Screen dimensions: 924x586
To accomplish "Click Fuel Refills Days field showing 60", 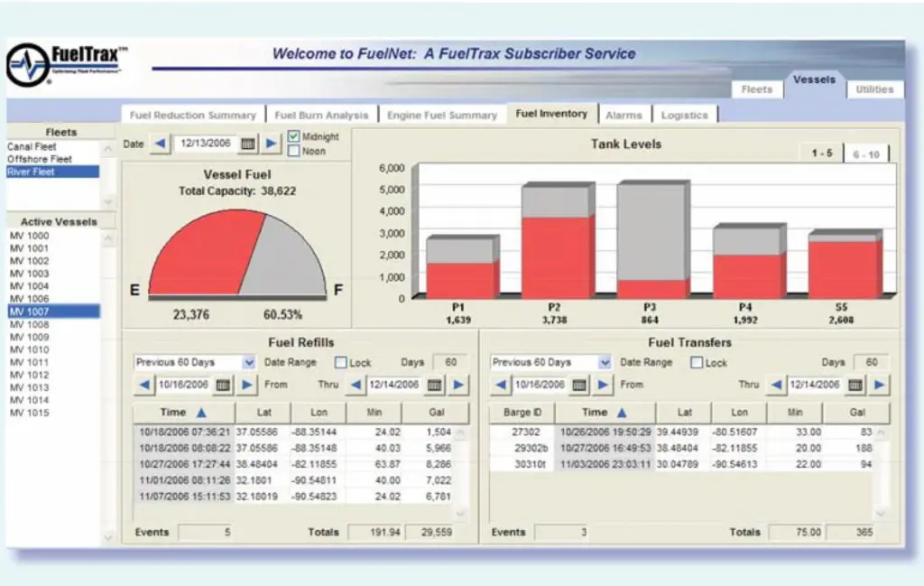I will [x=450, y=363].
